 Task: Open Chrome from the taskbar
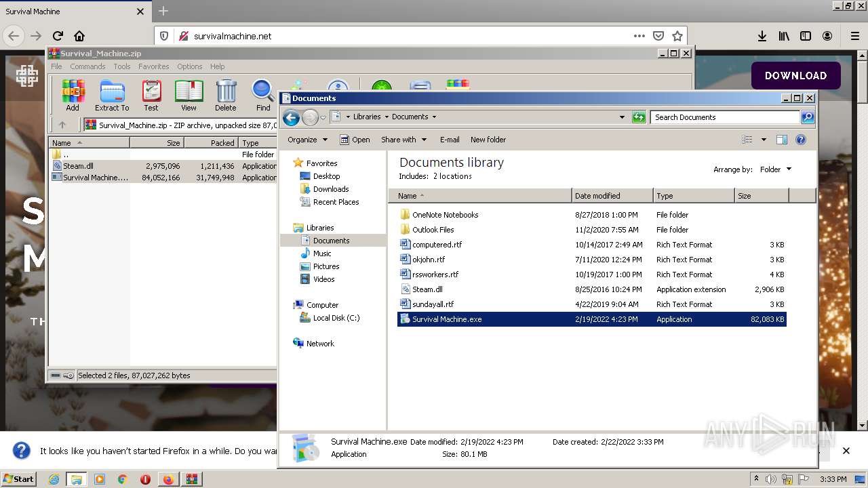point(122,479)
